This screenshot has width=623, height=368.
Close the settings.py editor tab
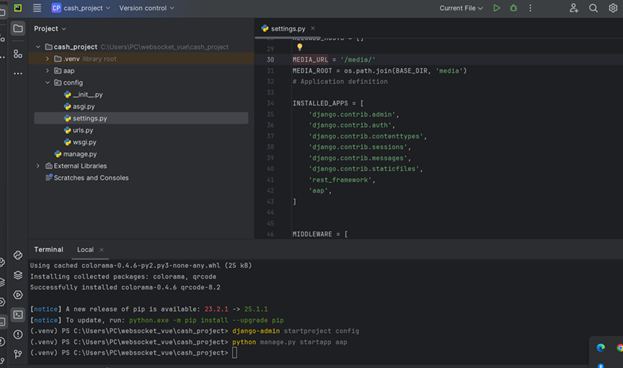click(x=313, y=28)
